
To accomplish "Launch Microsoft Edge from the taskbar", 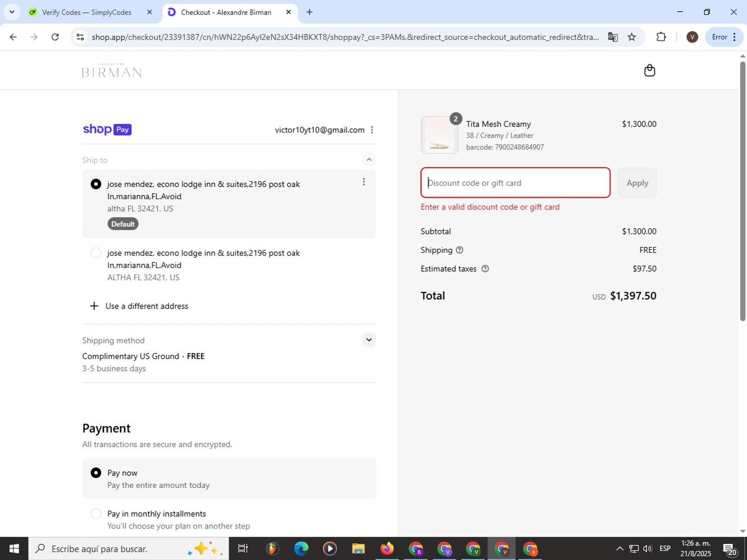I will tap(301, 549).
